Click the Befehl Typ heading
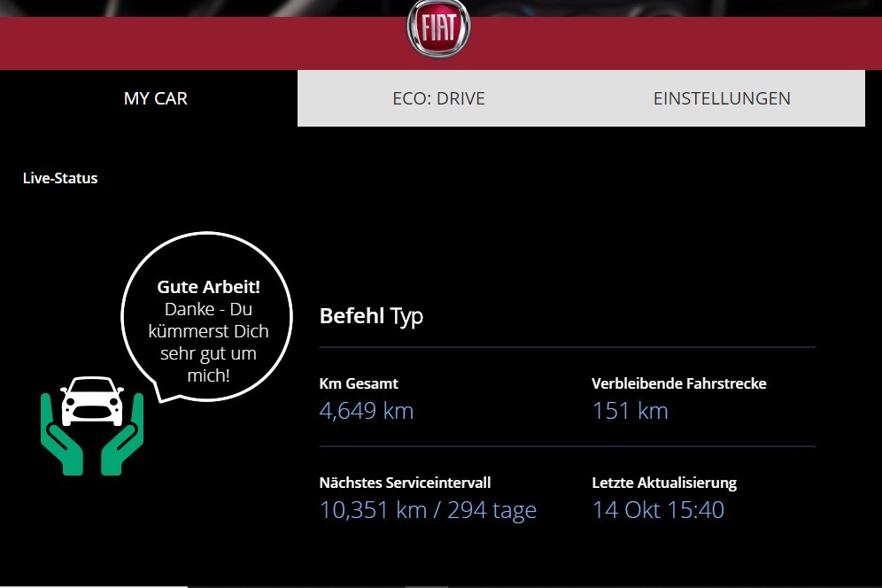Viewport: 882px width, 588px height. [371, 316]
